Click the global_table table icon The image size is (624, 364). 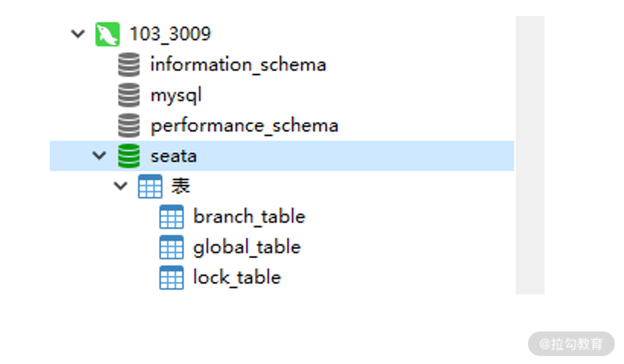(172, 247)
